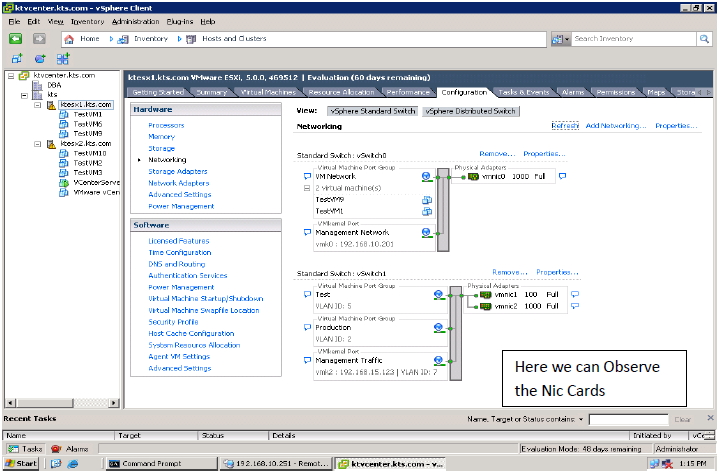This screenshot has width=719, height=471.
Task: Click the search magnifier button
Action: (x=704, y=39)
